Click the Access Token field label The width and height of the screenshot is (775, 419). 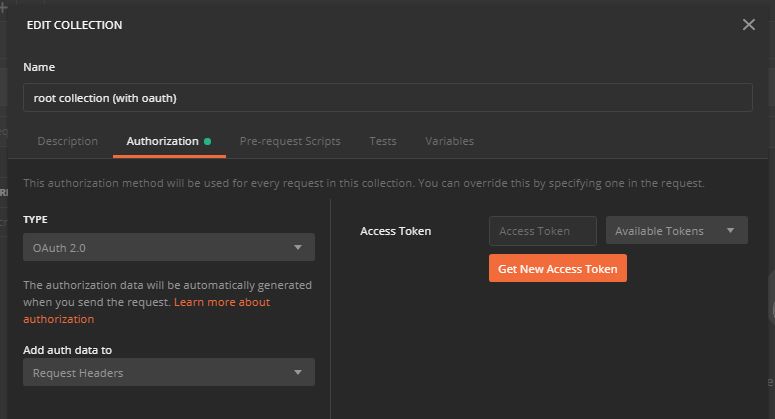point(396,231)
